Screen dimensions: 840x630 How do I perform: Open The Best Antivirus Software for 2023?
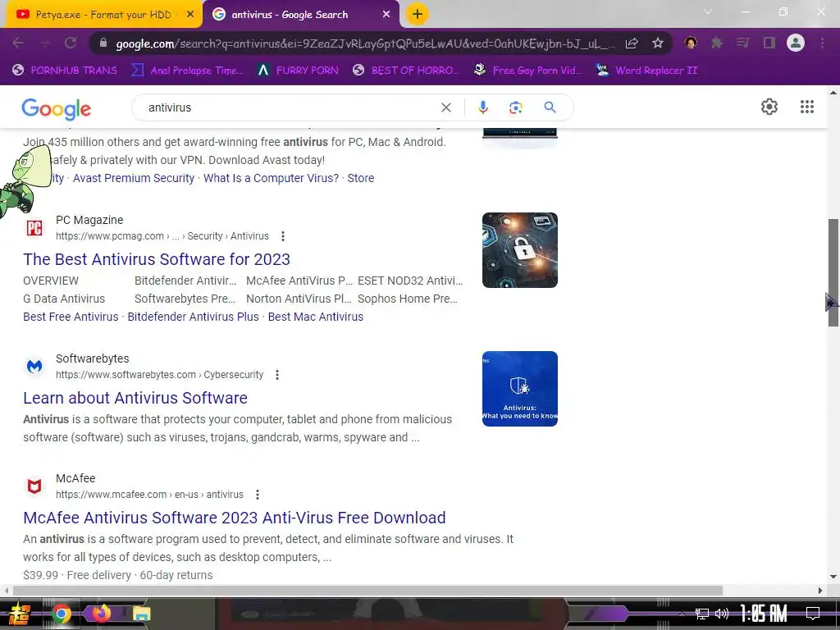pos(157,259)
